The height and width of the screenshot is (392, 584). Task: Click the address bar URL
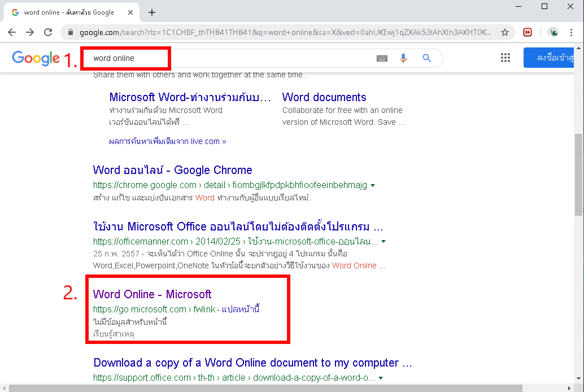point(285,32)
